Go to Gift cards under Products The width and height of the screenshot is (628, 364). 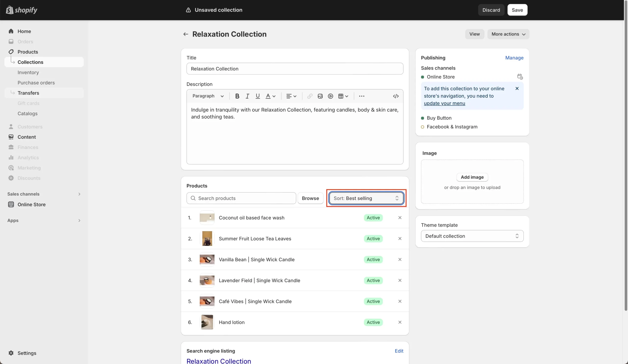[28, 103]
